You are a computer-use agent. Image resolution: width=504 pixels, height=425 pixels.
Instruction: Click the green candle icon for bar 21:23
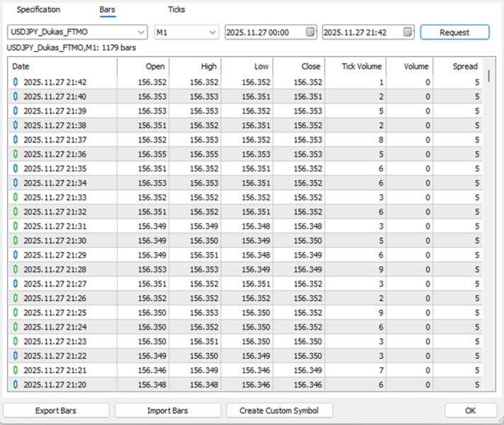pos(16,341)
